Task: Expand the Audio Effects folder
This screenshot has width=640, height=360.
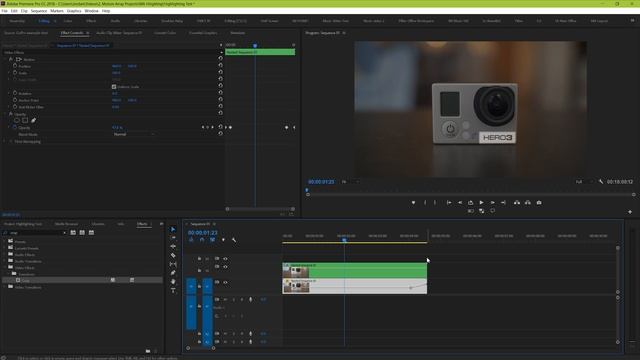Action: [5, 254]
